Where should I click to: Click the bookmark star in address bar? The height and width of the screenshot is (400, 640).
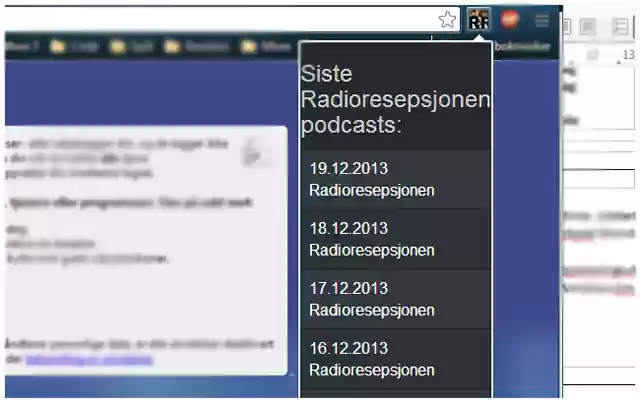447,20
